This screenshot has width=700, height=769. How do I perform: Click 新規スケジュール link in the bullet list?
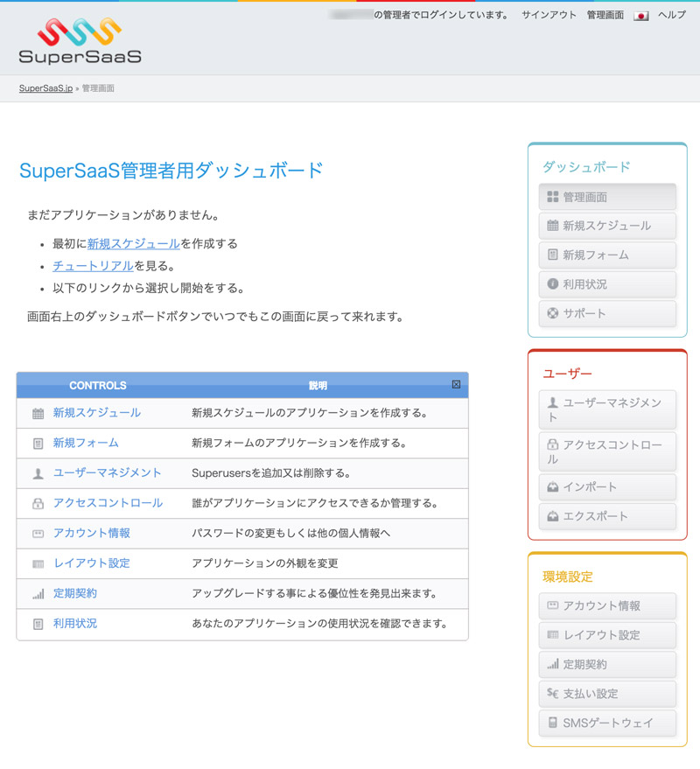(133, 244)
